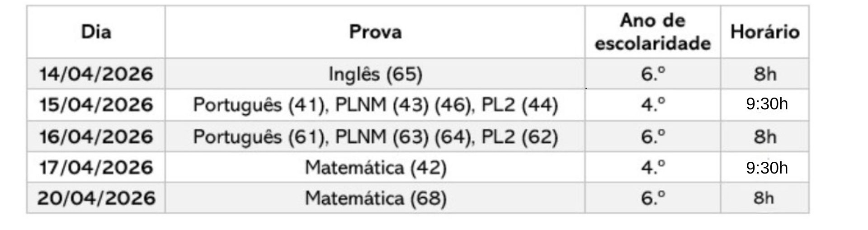Click the 9:30h time for Matemática (42)
The height and width of the screenshot is (230, 868).
tap(767, 168)
